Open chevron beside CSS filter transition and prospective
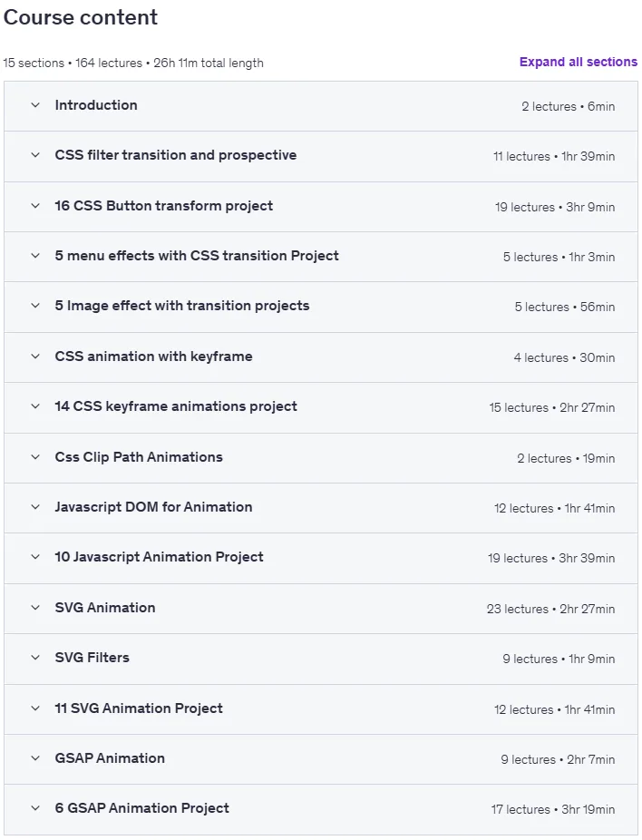 tap(35, 155)
